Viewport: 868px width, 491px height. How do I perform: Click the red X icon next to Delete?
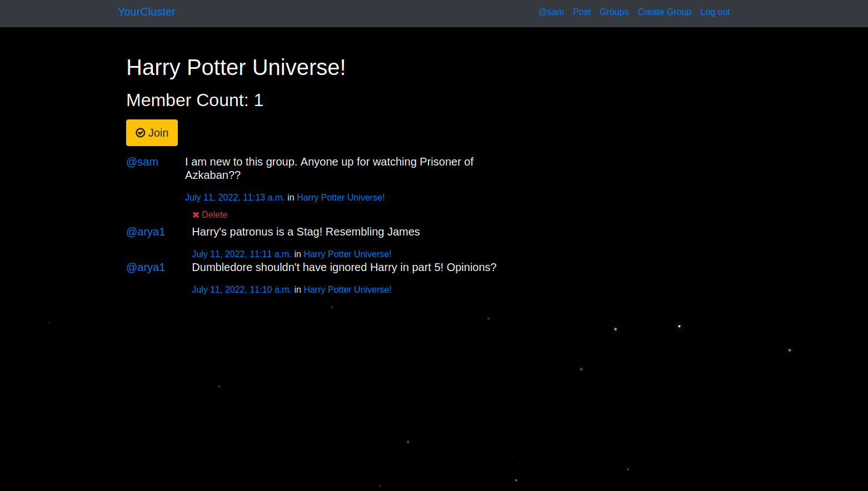pos(196,214)
